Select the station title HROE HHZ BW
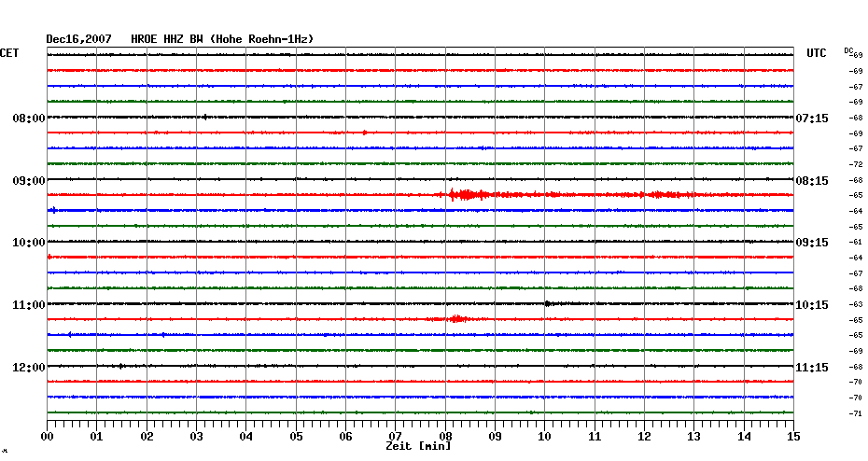 (167, 39)
